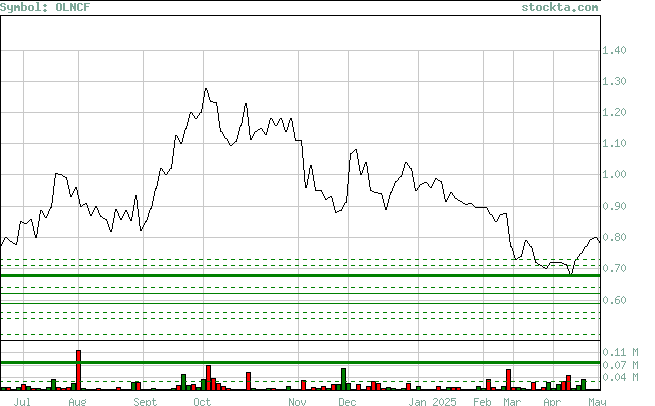Click the 0.04 M volume label
This screenshot has width=655, height=406.
pyautogui.click(x=620, y=378)
